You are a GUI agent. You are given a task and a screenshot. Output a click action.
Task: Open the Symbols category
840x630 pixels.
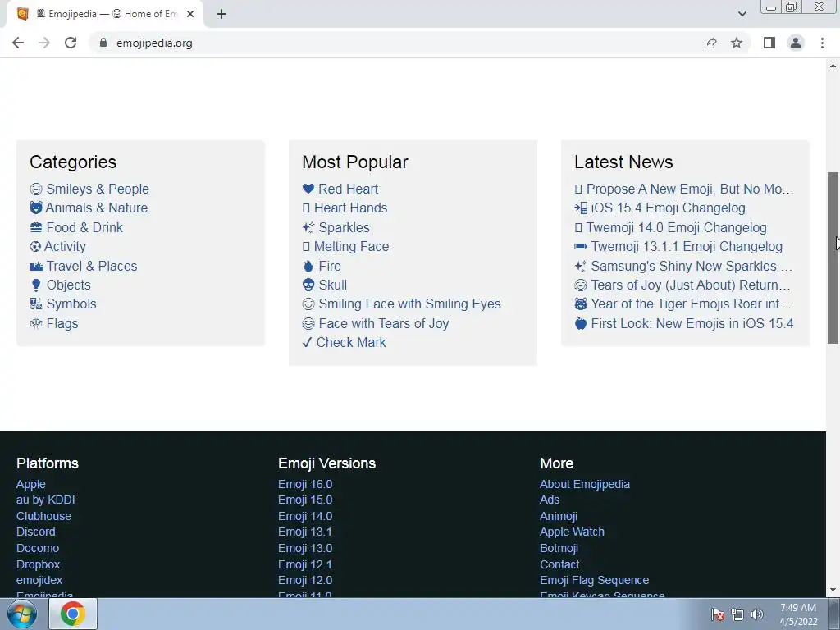(71, 304)
